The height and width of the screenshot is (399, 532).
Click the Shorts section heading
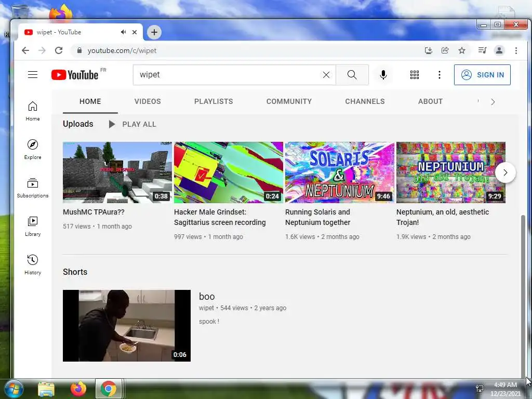click(75, 272)
